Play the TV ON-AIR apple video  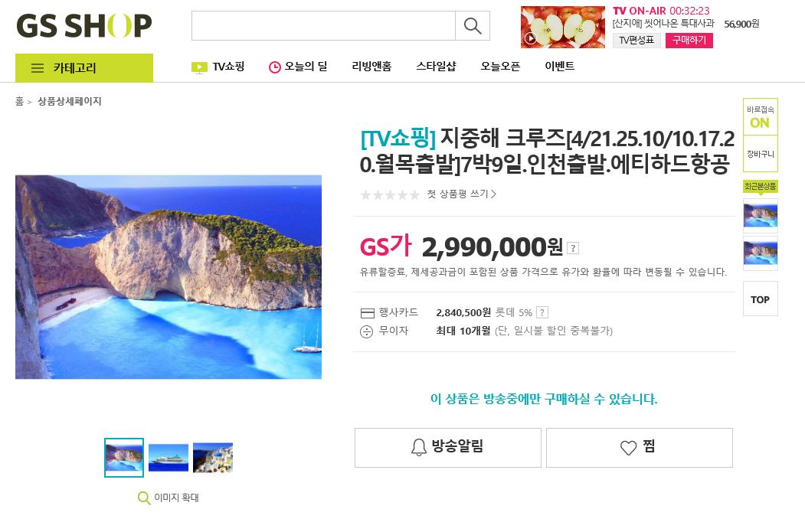coord(531,38)
